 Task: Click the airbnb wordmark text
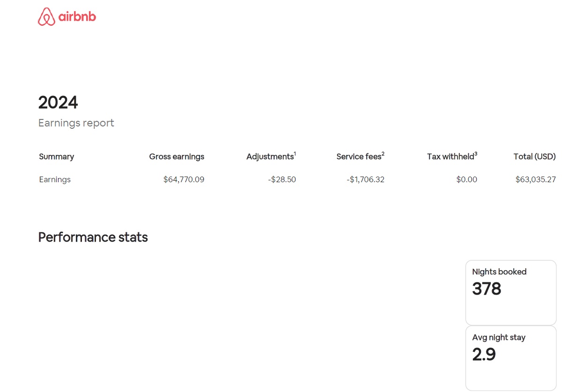point(77,17)
